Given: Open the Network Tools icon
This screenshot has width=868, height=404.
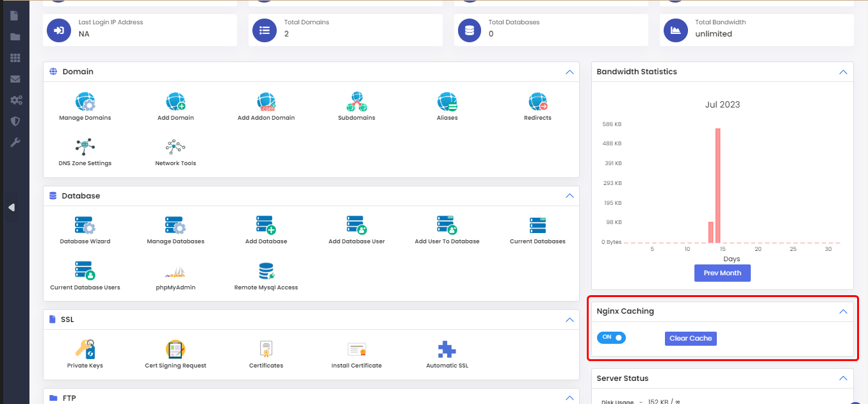Looking at the screenshot, I should click(x=176, y=148).
